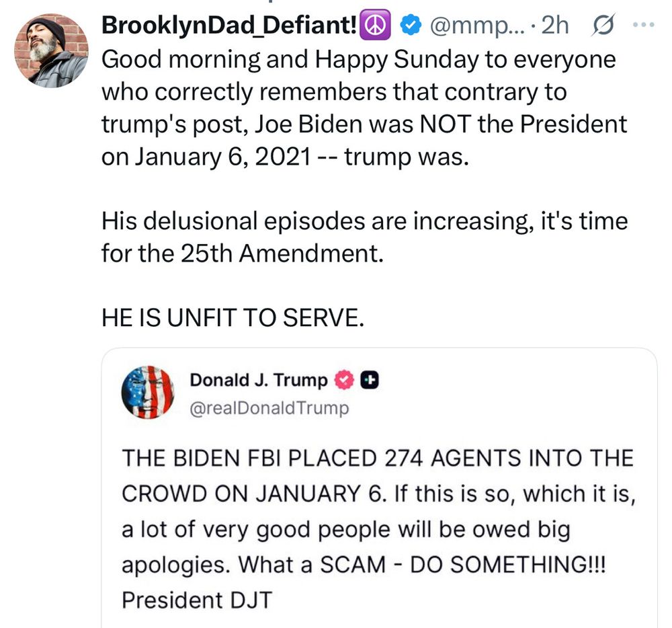Click the Good morning tweet text
The image size is (672, 628).
click(x=358, y=59)
